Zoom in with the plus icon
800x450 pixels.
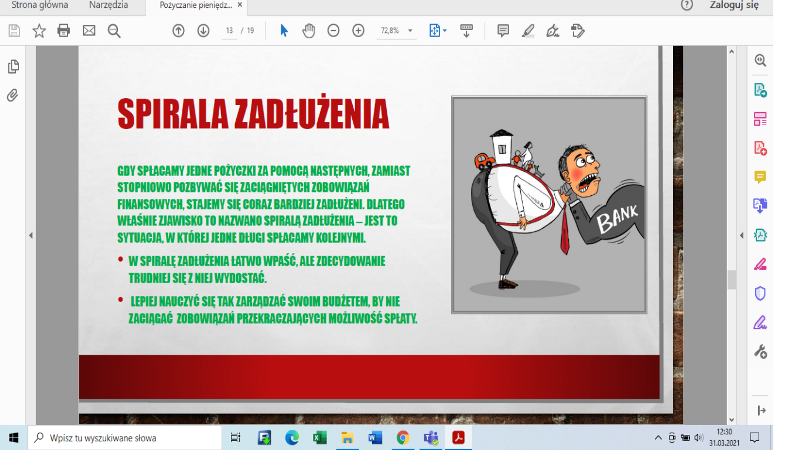click(x=359, y=31)
